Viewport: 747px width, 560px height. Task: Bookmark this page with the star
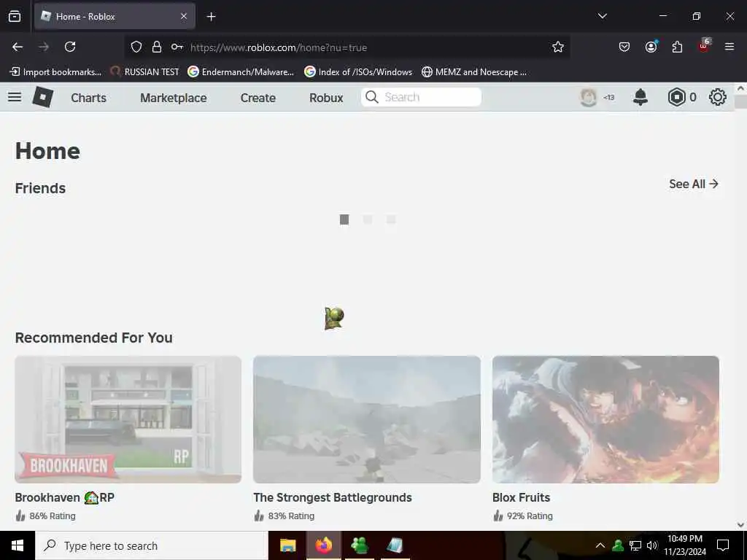(558, 47)
